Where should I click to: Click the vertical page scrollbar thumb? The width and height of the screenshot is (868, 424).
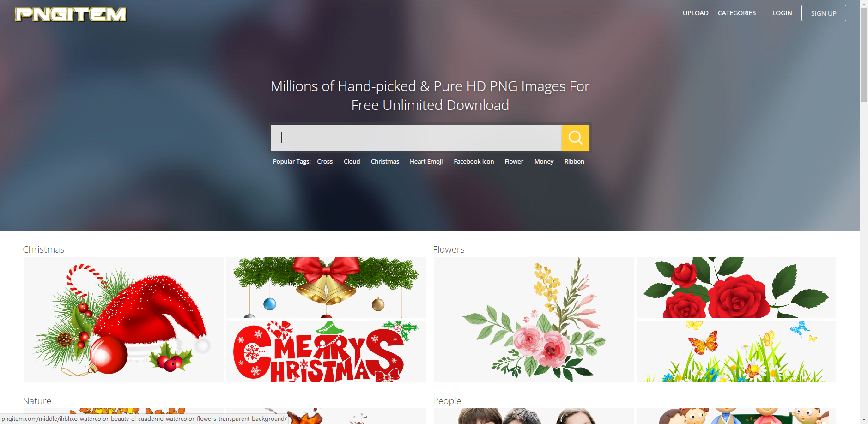864,55
